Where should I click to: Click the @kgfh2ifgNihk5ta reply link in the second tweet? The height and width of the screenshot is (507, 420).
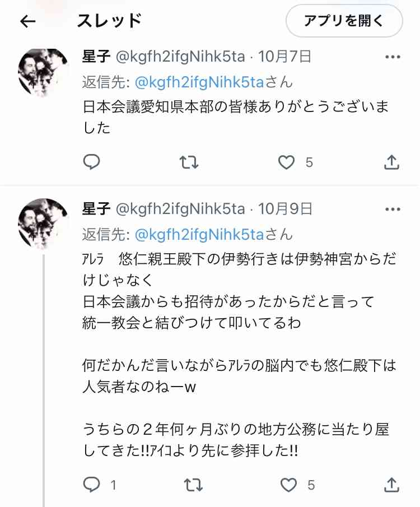click(x=199, y=234)
